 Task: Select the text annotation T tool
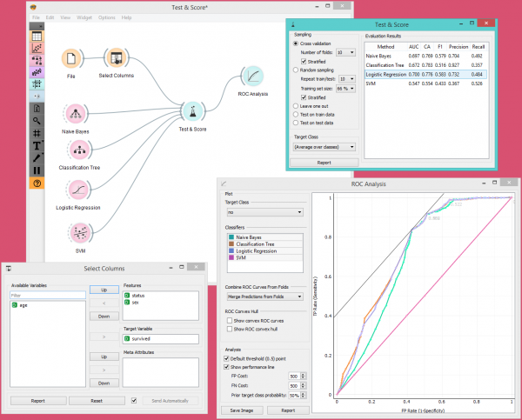click(x=37, y=145)
